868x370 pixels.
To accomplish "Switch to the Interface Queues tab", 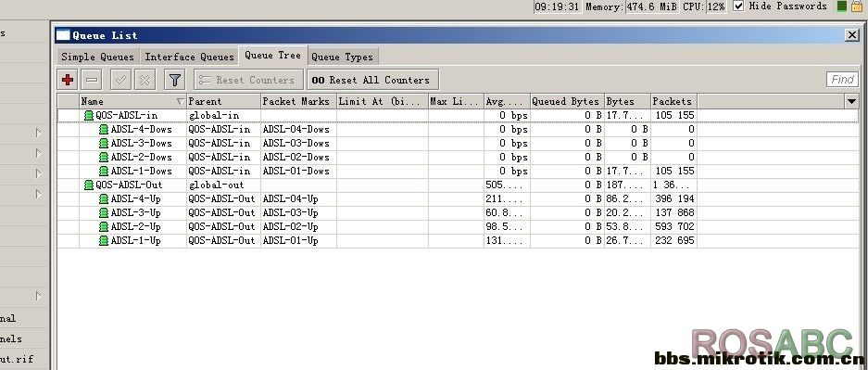I will tap(189, 57).
